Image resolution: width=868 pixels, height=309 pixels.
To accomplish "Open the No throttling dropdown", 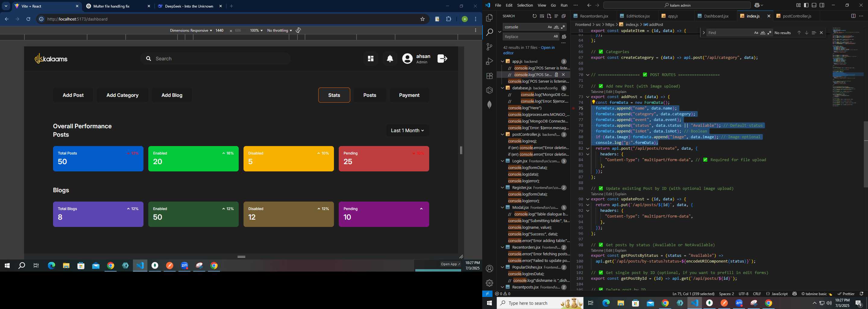I will point(279,30).
